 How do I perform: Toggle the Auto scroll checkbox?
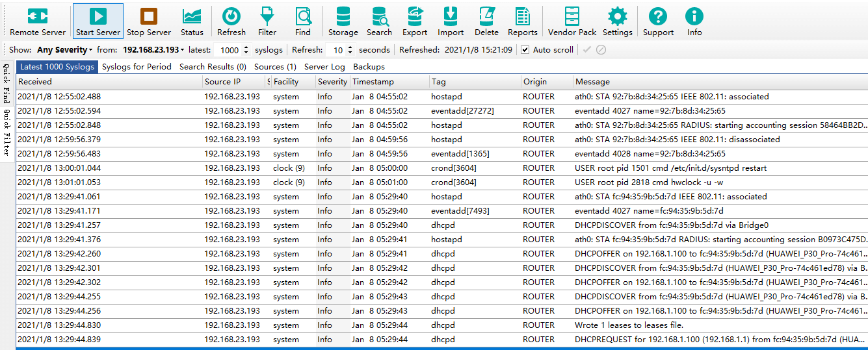pyautogui.click(x=525, y=50)
